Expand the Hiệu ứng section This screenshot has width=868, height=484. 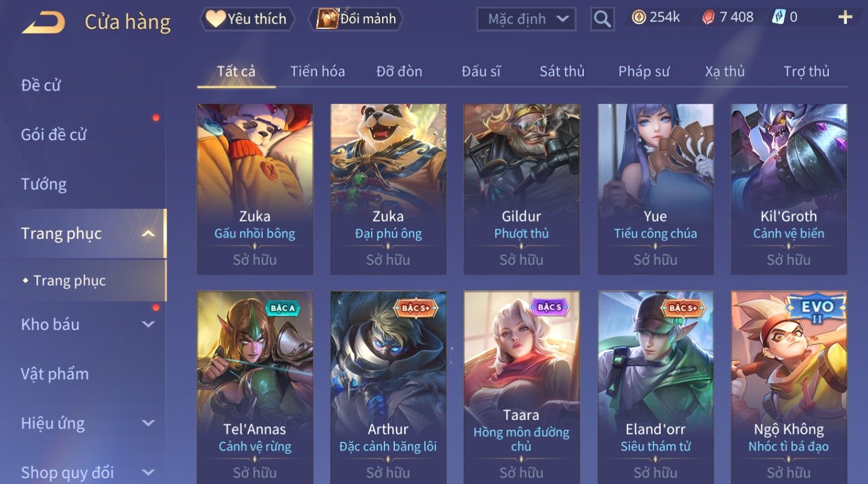[x=148, y=423]
